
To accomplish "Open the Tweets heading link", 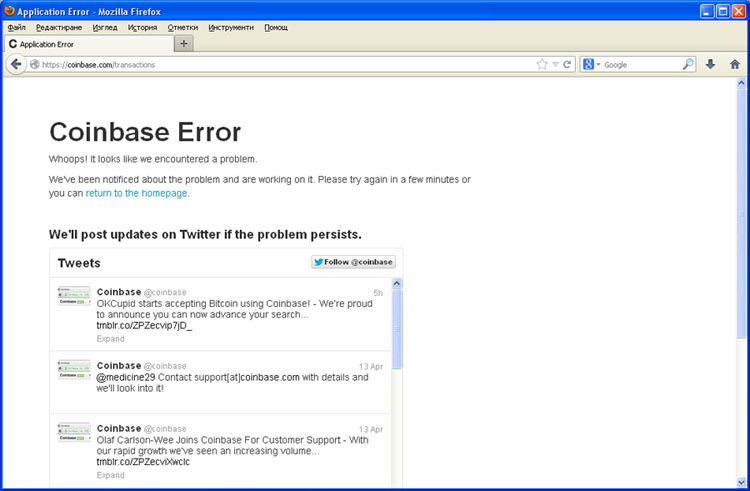I will pyautogui.click(x=79, y=263).
